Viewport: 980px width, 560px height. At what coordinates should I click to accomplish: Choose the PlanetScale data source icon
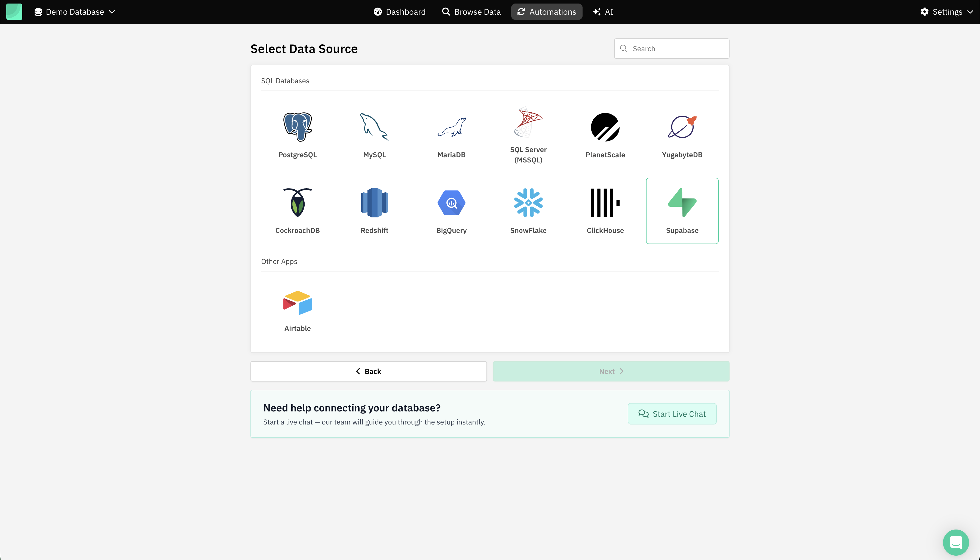pyautogui.click(x=605, y=127)
